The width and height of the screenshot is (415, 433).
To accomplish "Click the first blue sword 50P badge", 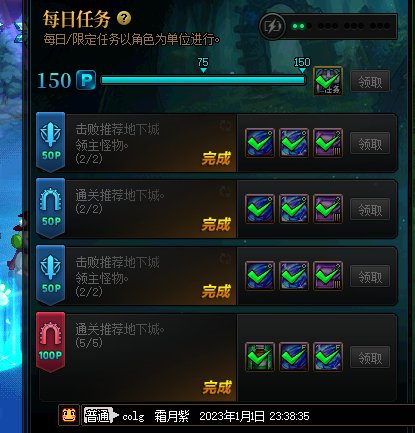I will [50, 142].
